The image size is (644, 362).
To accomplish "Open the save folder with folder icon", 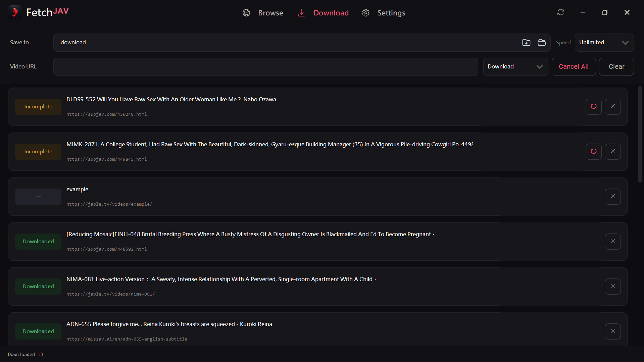I will (x=542, y=43).
